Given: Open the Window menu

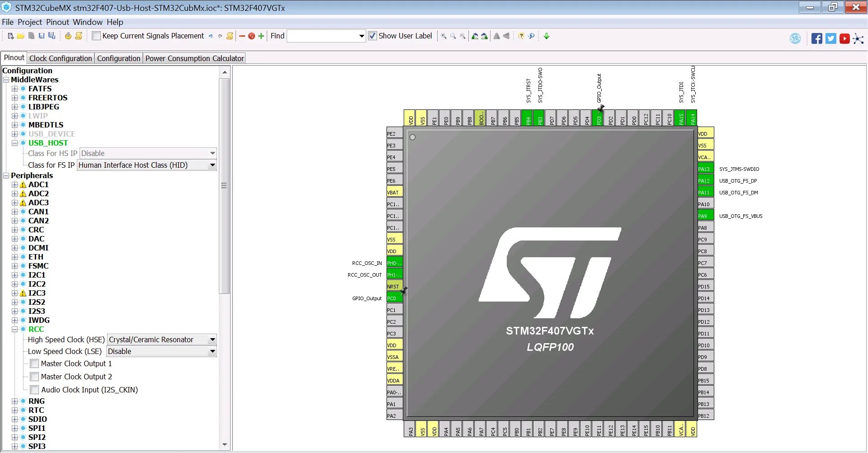Looking at the screenshot, I should tap(88, 22).
